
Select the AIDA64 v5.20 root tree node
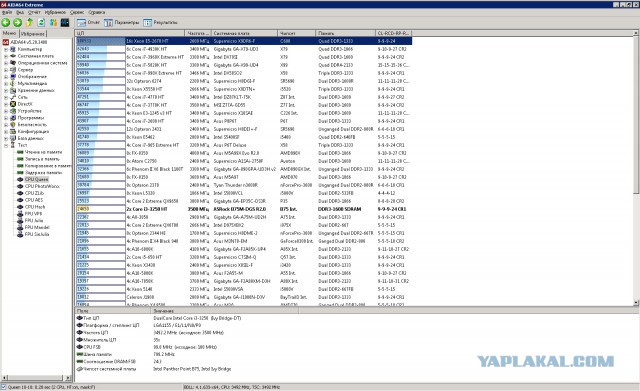click(x=29, y=42)
